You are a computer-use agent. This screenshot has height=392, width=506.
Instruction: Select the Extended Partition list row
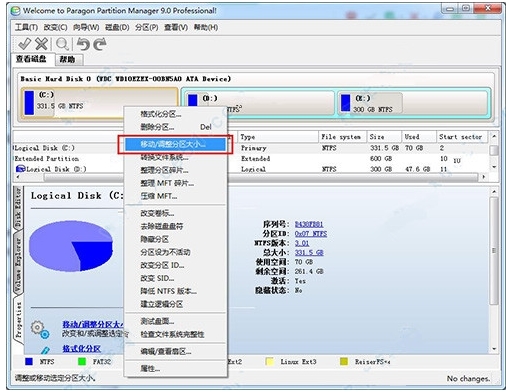tap(251, 158)
